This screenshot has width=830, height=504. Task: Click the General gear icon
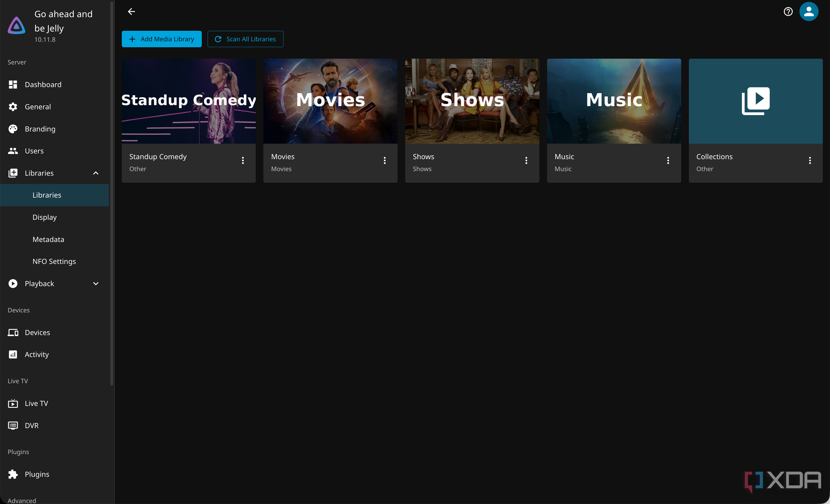(x=13, y=107)
